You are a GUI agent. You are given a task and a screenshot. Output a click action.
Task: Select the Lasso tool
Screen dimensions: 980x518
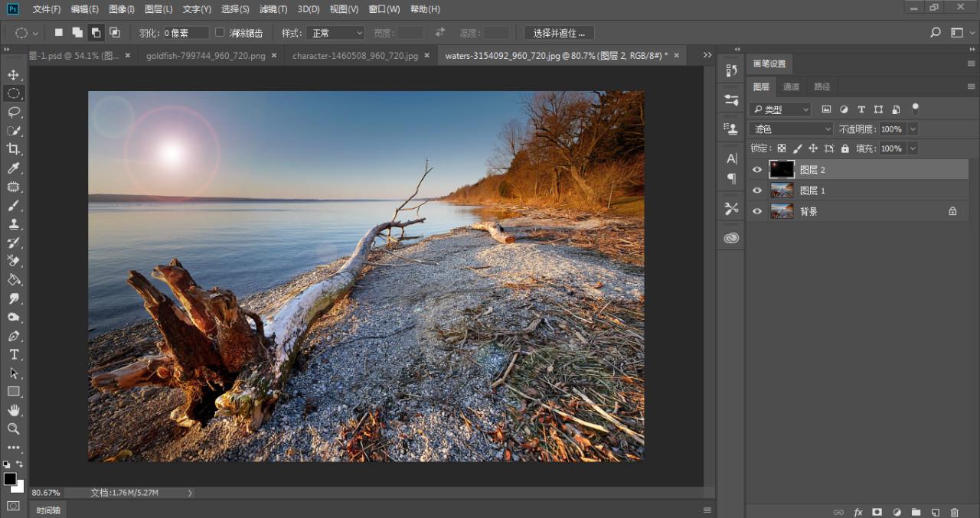14,112
